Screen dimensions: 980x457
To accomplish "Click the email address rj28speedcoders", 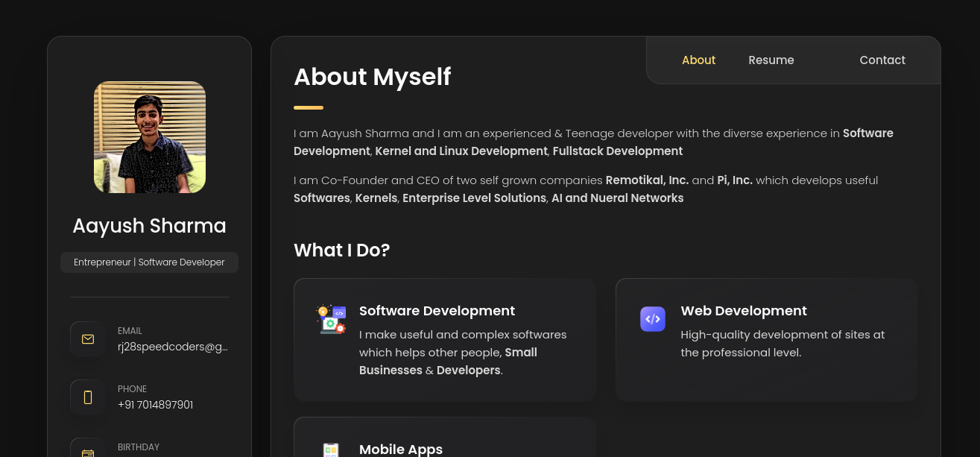I will pos(173,346).
